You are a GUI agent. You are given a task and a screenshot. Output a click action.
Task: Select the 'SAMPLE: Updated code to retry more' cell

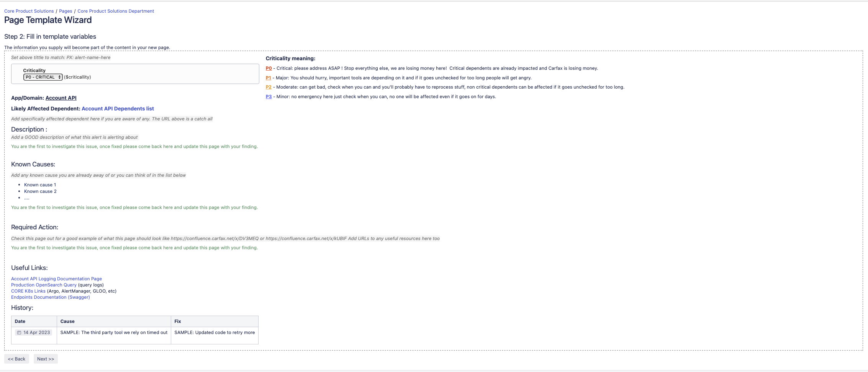click(215, 335)
